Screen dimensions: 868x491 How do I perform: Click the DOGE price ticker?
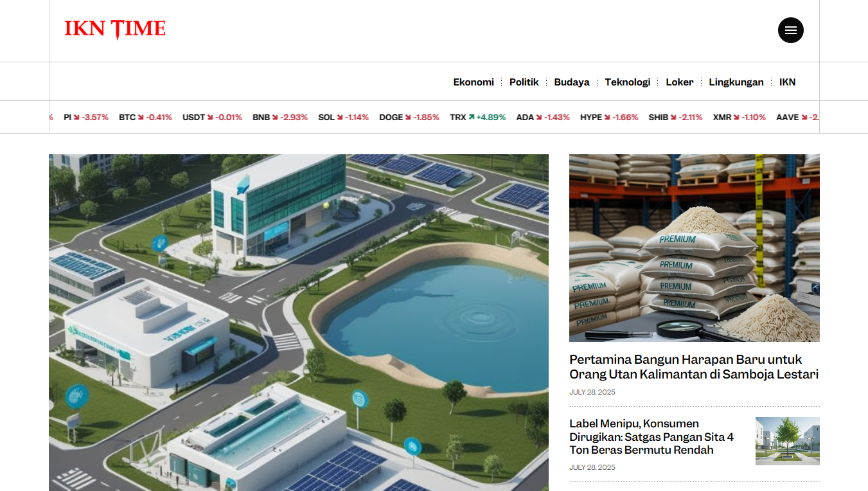pyautogui.click(x=409, y=118)
